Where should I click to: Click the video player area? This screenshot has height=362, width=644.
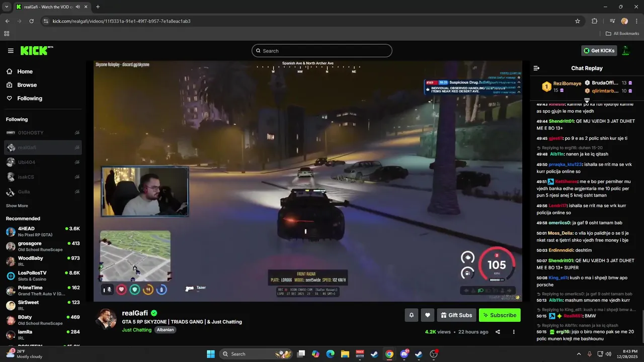308,181
